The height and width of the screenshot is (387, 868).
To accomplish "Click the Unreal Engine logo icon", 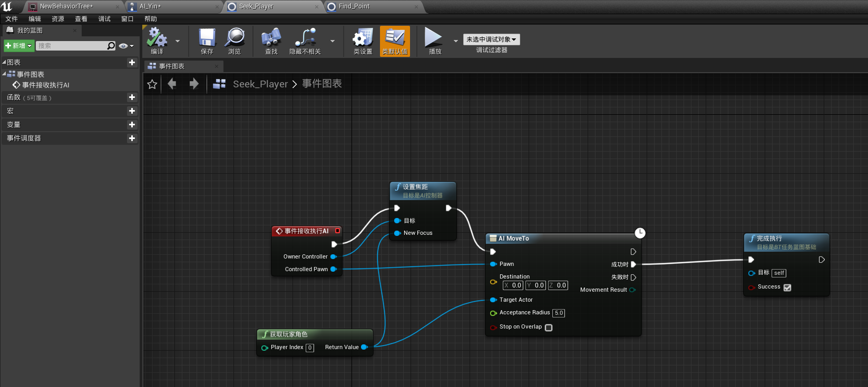I will (x=7, y=6).
